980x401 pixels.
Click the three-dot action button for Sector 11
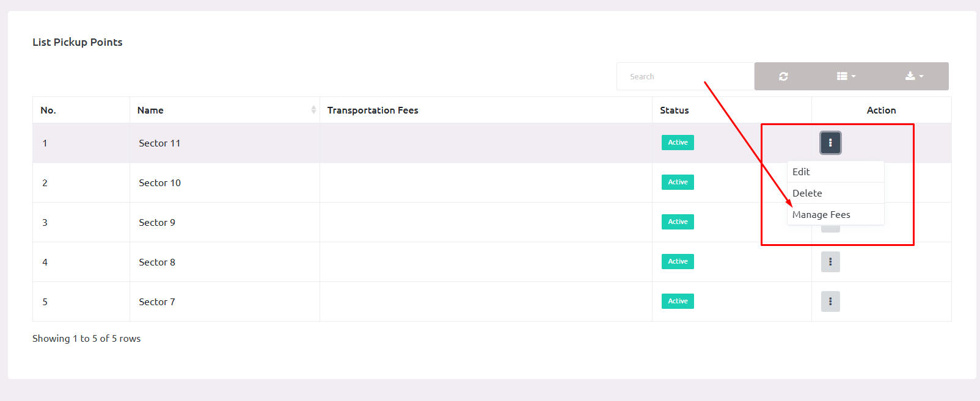click(x=830, y=143)
